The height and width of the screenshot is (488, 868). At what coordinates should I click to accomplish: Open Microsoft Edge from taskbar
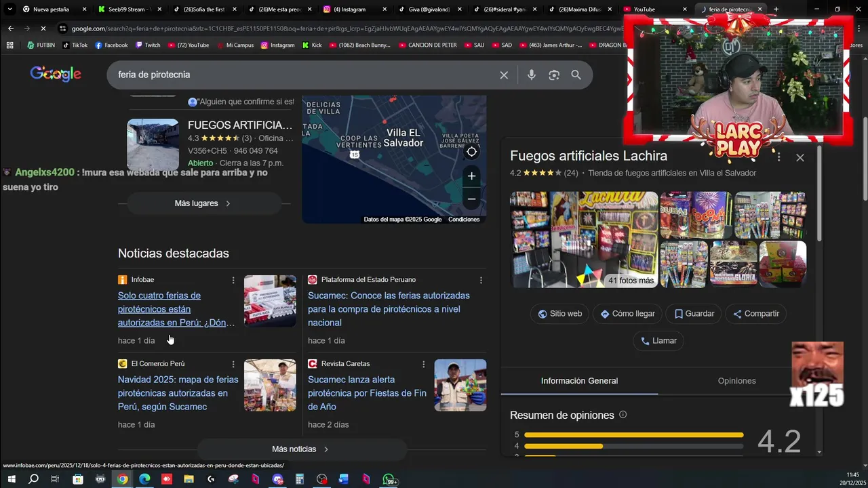pyautogui.click(x=144, y=479)
